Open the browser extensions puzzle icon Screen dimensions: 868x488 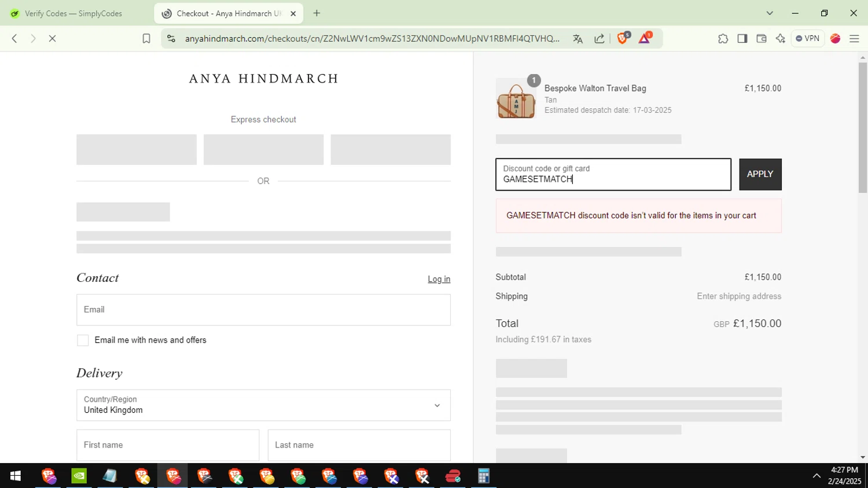[x=723, y=39]
